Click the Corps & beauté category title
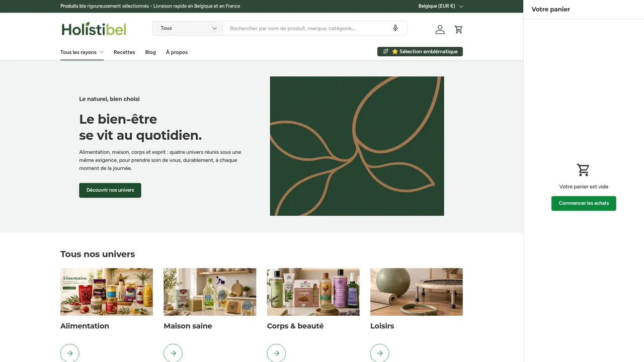This screenshot has width=644, height=362. pos(295,326)
